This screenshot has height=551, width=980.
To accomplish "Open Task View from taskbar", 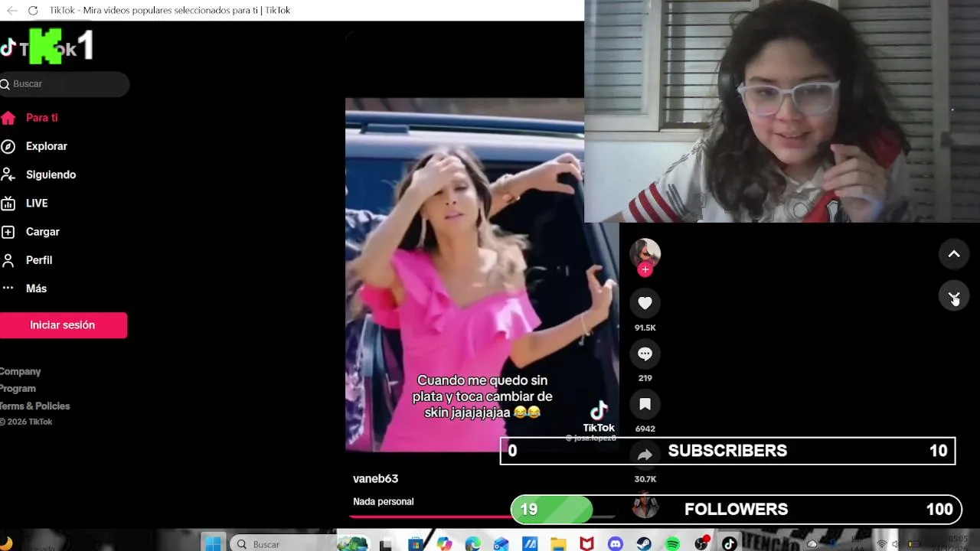I will coord(387,544).
